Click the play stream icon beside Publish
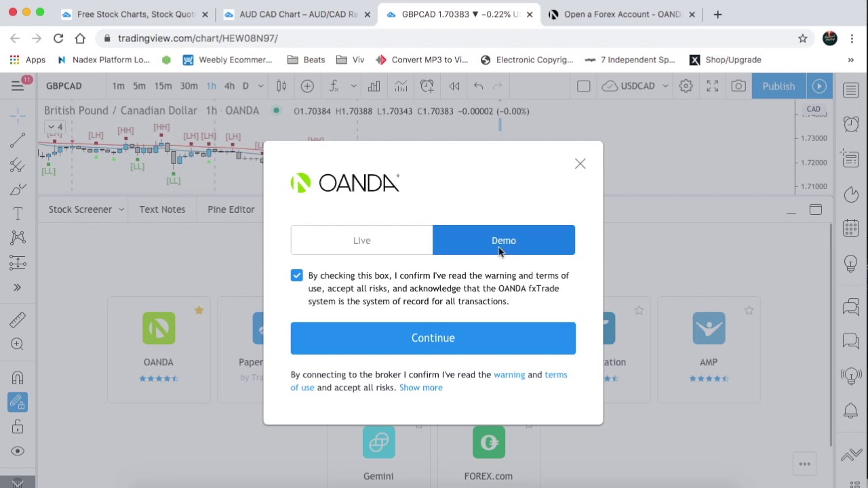This screenshot has width=868, height=488. coord(819,86)
